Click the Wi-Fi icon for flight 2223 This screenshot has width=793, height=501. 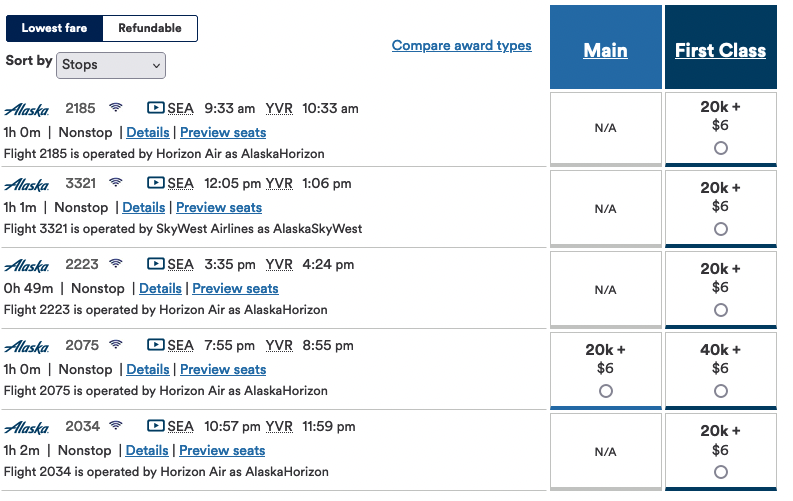[x=116, y=263]
